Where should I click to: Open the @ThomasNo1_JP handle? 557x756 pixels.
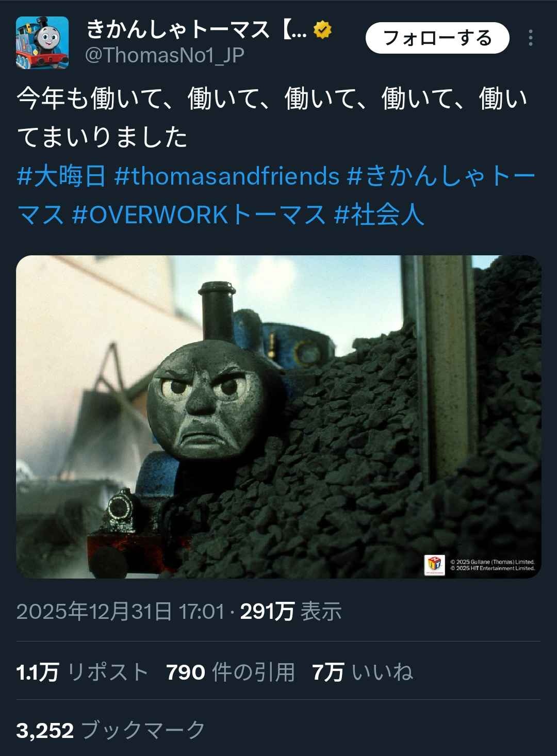tap(165, 55)
